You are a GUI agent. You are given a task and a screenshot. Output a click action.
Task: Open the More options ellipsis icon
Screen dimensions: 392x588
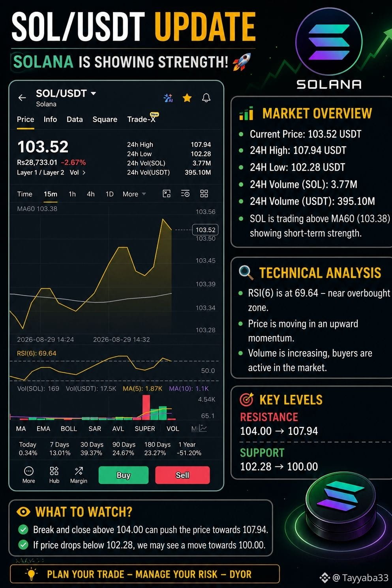28,471
